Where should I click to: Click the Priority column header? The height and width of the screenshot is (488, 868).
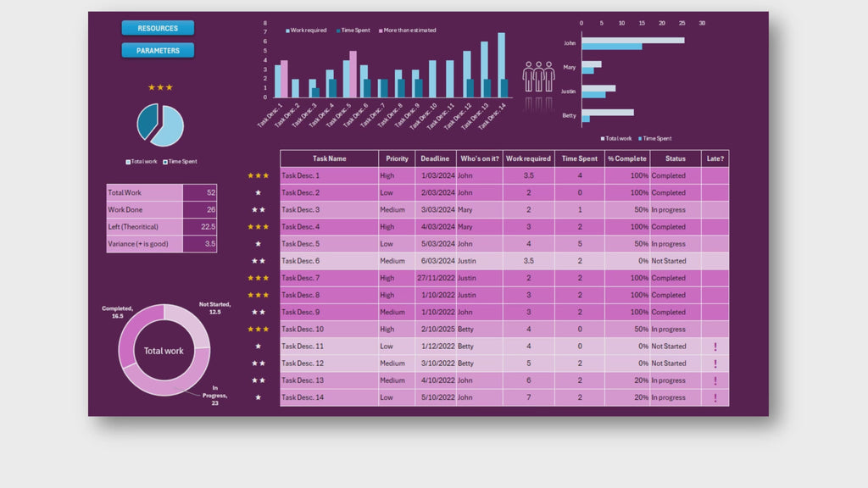[397, 158]
